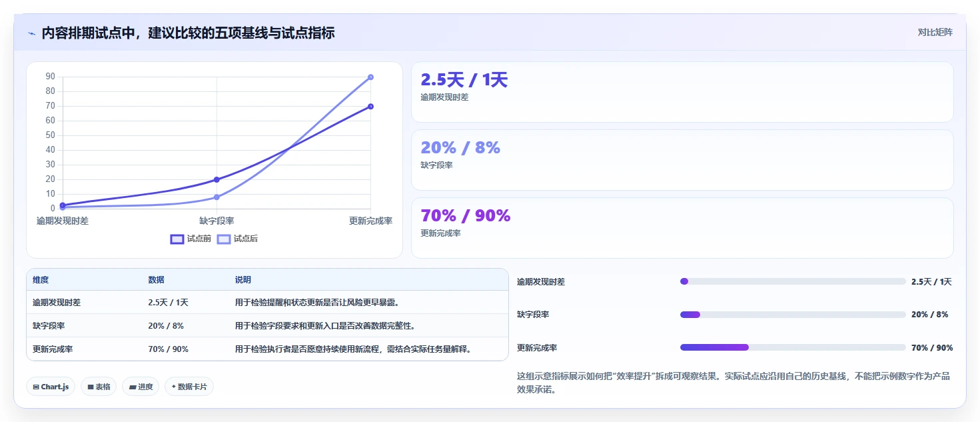Click the chart x-axis label 更新完成率
Screen dimensions: 980x422
pos(370,221)
